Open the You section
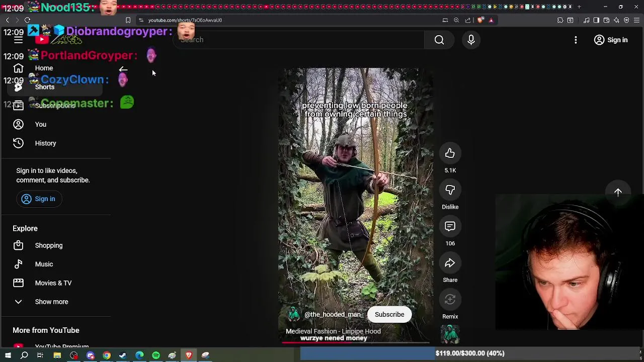 (x=55, y=124)
